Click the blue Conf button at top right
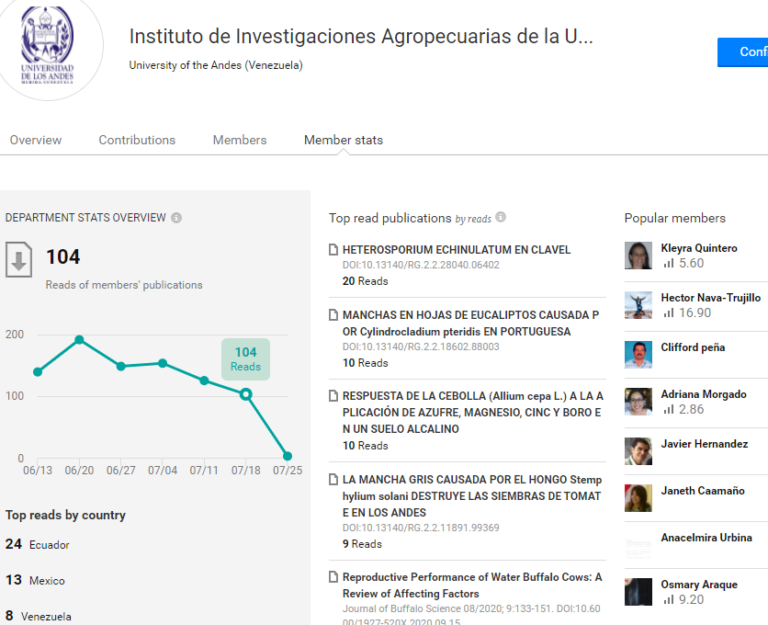768x625 pixels. point(743,52)
